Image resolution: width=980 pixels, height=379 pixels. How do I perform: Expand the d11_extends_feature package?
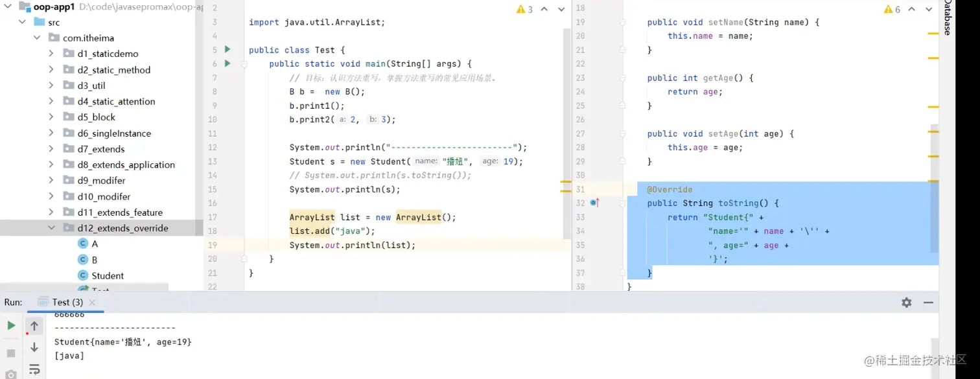tap(51, 212)
